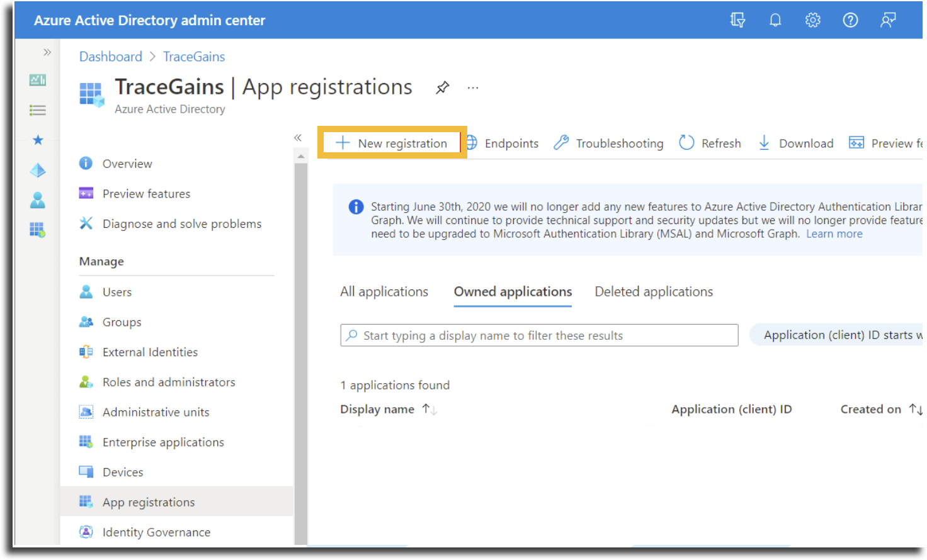Expand the left navigation rail chevrons
This screenshot has width=927, height=560.
(47, 52)
